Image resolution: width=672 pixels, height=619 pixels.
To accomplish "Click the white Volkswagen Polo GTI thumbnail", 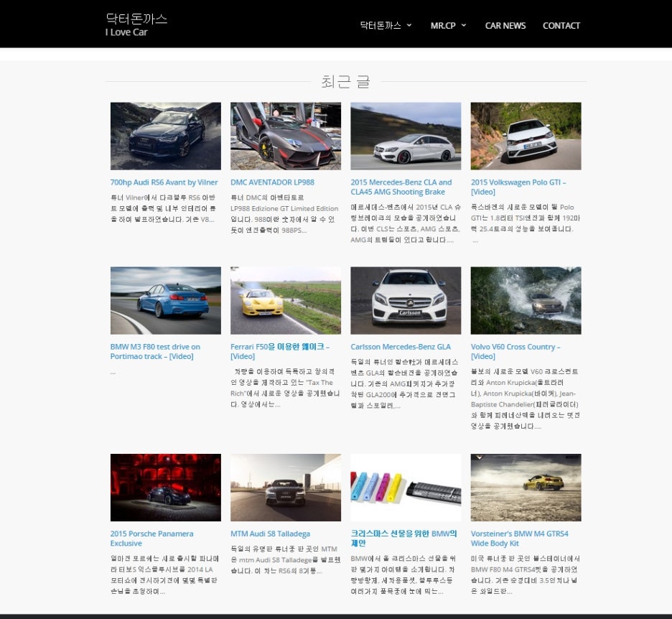I will pyautogui.click(x=526, y=136).
